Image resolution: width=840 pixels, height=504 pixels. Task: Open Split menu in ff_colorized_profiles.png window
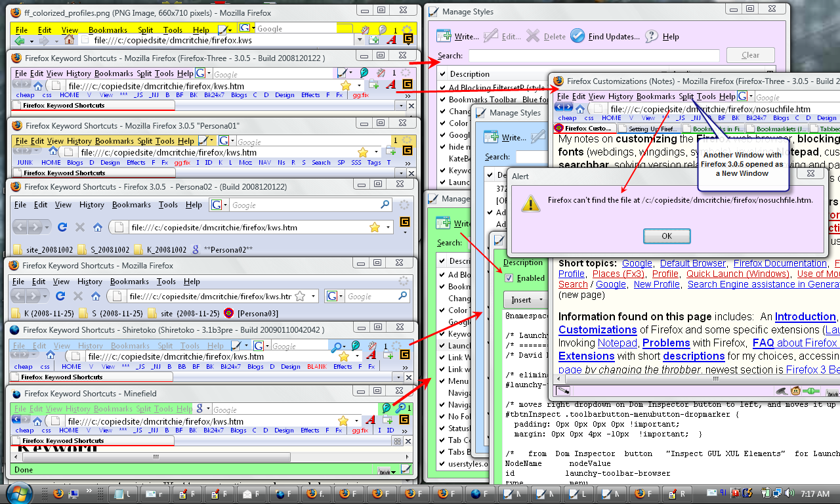tap(146, 30)
